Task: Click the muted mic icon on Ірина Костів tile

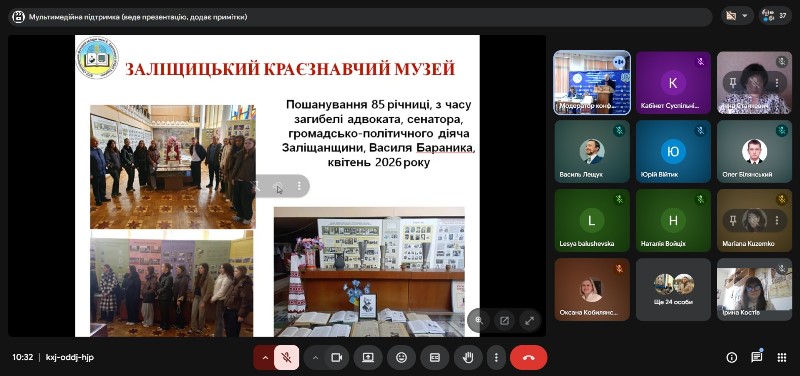Action: coord(782,269)
